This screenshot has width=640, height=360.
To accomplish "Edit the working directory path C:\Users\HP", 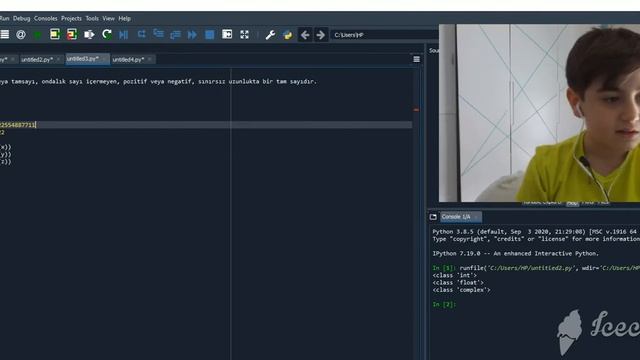I will 384,35.
